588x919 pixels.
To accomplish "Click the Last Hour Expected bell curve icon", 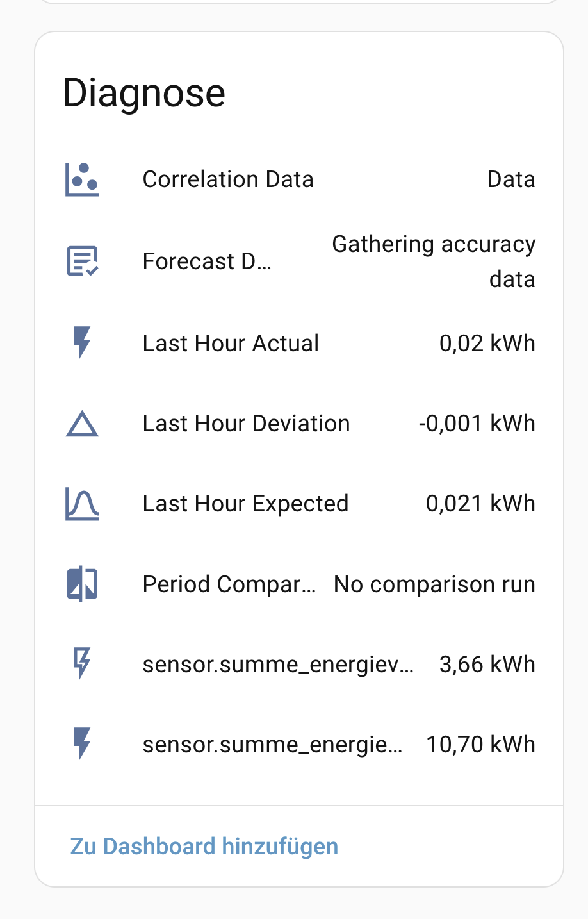I will pos(82,504).
